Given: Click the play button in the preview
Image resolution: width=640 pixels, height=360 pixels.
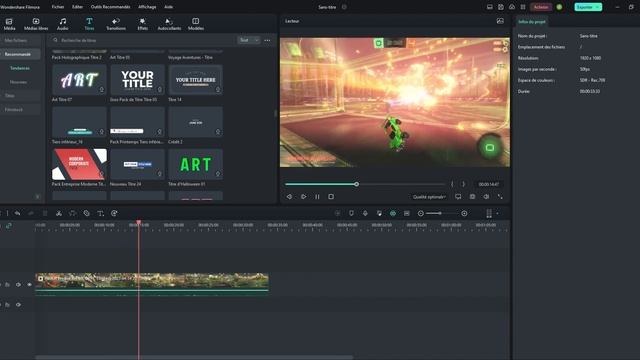Looking at the screenshot, I should (x=303, y=197).
